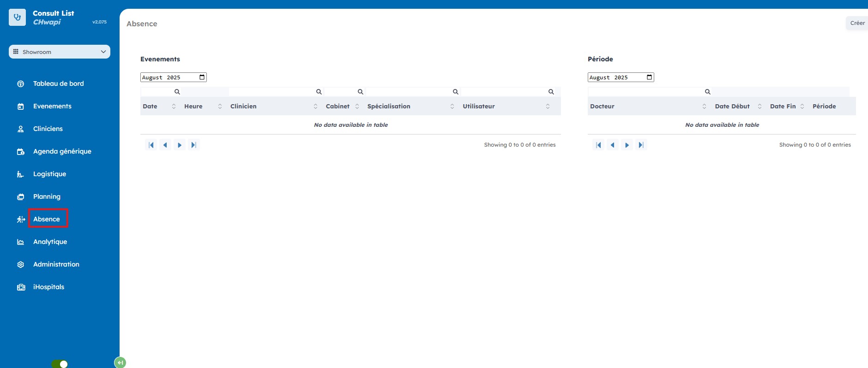The image size is (868, 368).
Task: Toggle the green switch at sidebar bottom
Action: click(60, 364)
